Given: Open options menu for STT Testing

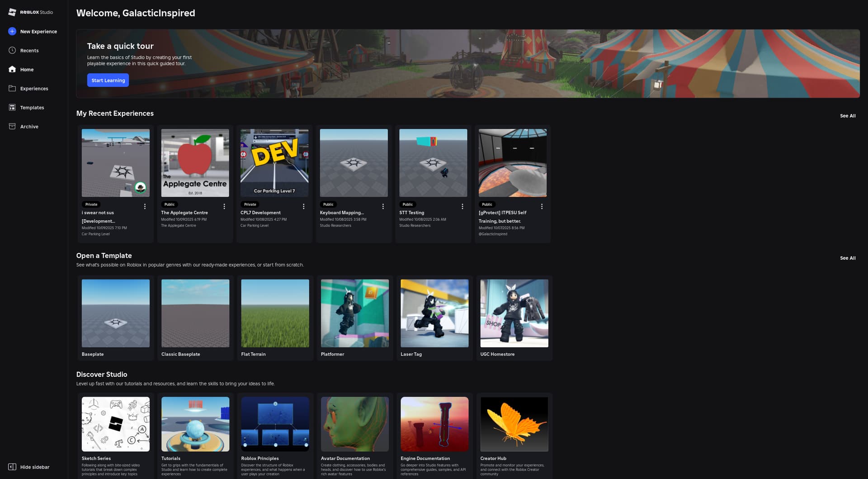Looking at the screenshot, I should click(462, 206).
